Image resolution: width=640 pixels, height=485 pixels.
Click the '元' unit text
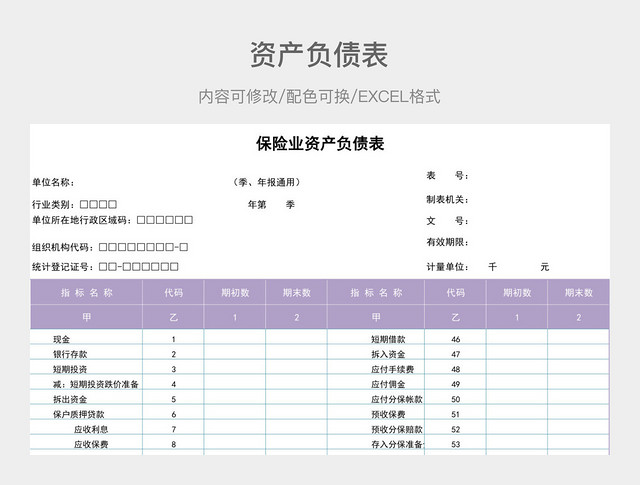(x=544, y=267)
